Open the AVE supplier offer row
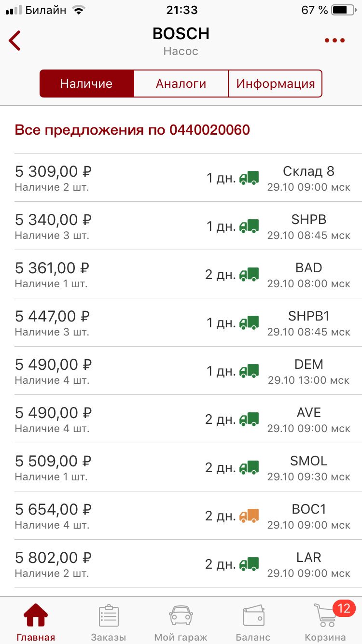The image size is (362, 644). pyautogui.click(x=188, y=419)
